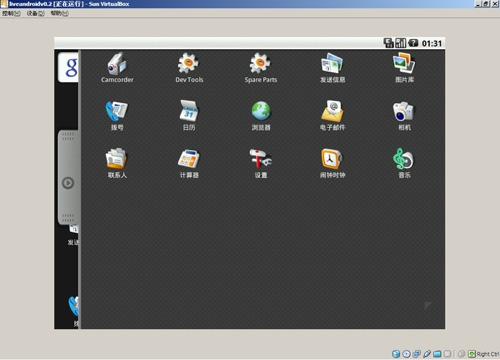
Task: Click the green keyboard capture indicator
Action: tap(472, 354)
